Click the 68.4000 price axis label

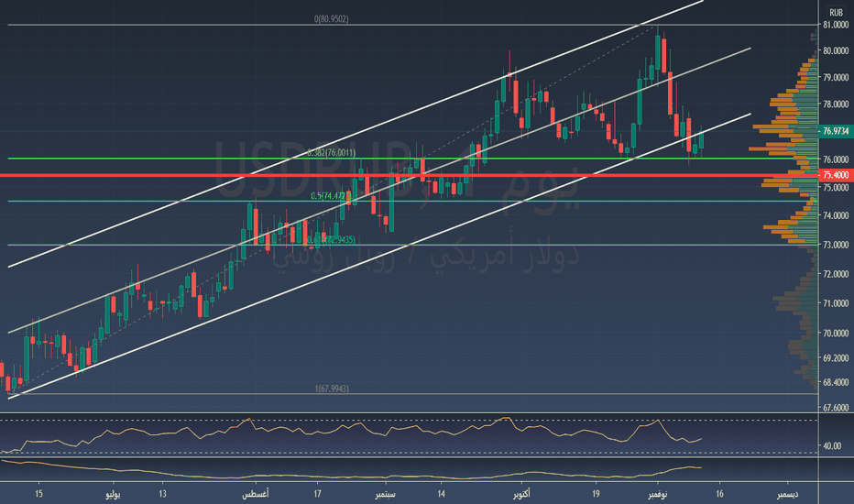click(x=836, y=382)
